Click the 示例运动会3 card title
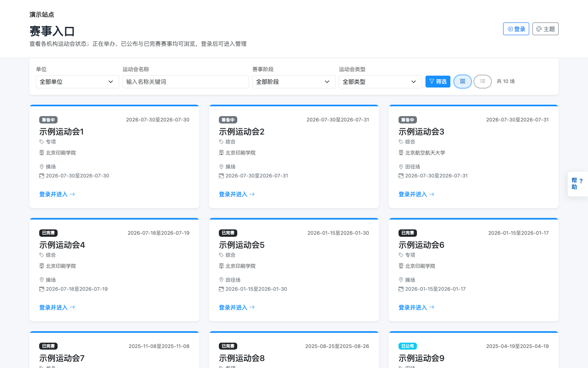 click(x=421, y=132)
